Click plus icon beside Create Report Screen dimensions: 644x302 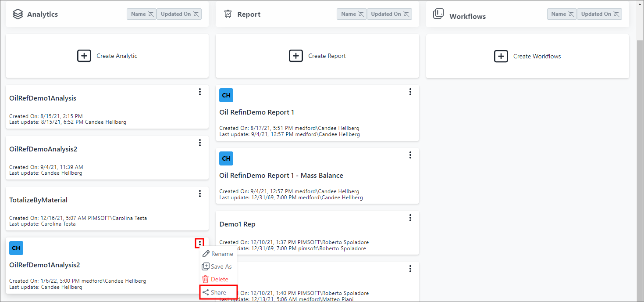click(x=295, y=56)
